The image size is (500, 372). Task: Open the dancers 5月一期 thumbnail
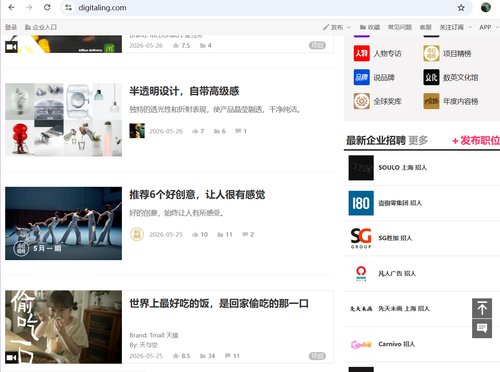(x=63, y=223)
